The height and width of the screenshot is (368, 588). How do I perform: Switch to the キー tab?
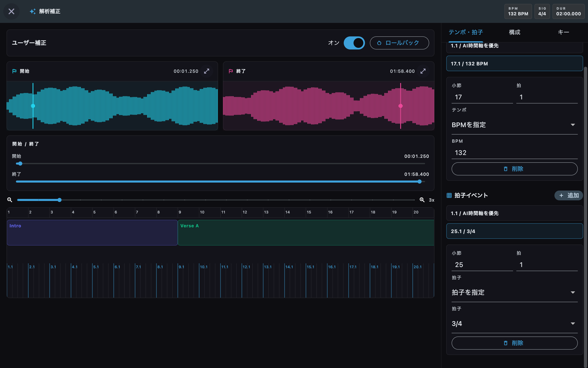(x=563, y=32)
